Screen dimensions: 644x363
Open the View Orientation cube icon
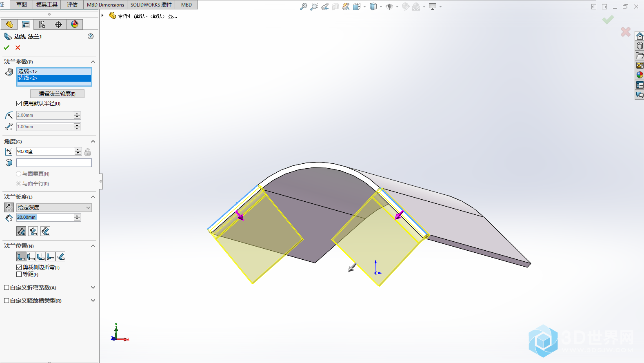tap(356, 7)
